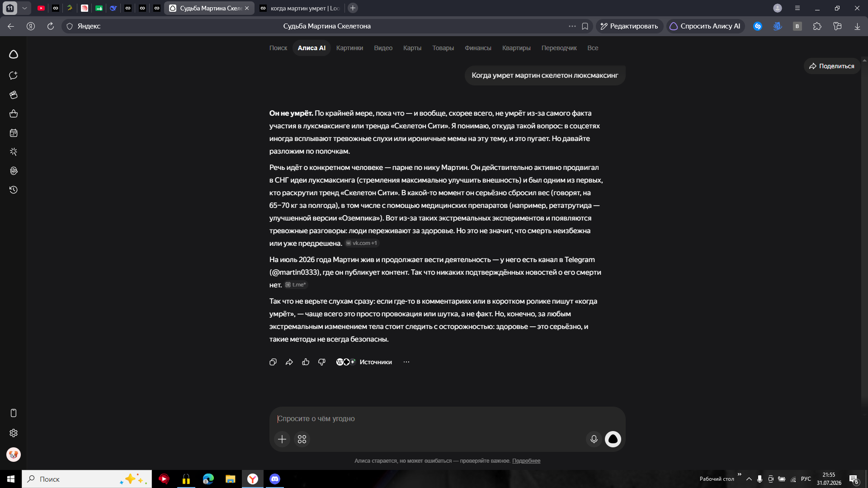
Task: Open the blue money extension icon
Action: [x=778, y=26]
